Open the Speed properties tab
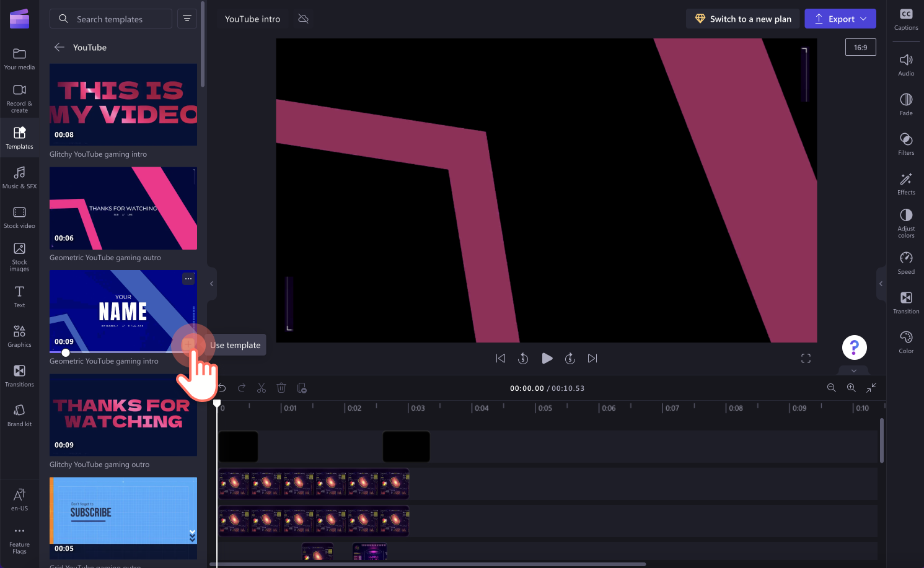This screenshot has height=568, width=924. (906, 263)
